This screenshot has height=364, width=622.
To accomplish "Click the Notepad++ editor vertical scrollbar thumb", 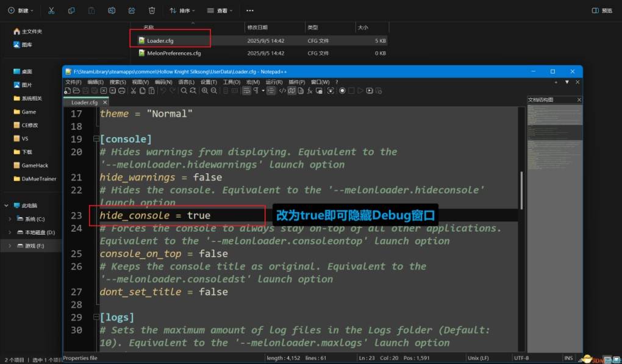I will (521, 190).
